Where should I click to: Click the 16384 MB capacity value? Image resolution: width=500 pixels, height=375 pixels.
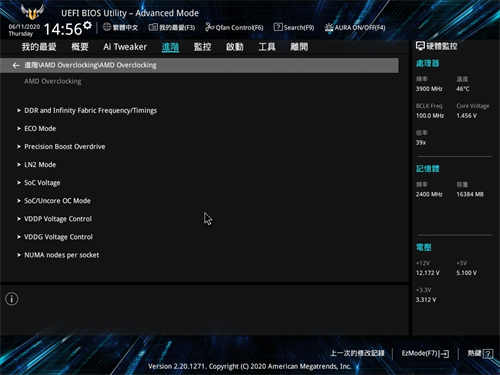coord(470,194)
